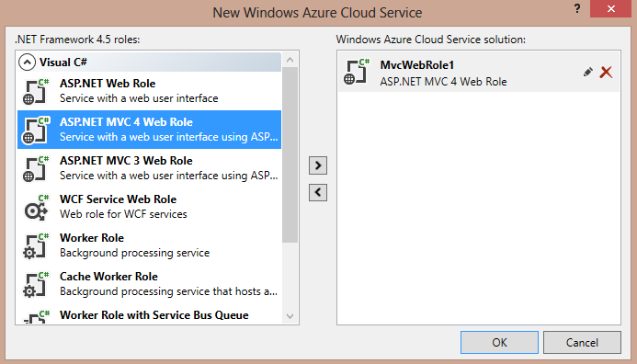
Task: Cancel the new cloud service dialog
Action: coord(582,343)
